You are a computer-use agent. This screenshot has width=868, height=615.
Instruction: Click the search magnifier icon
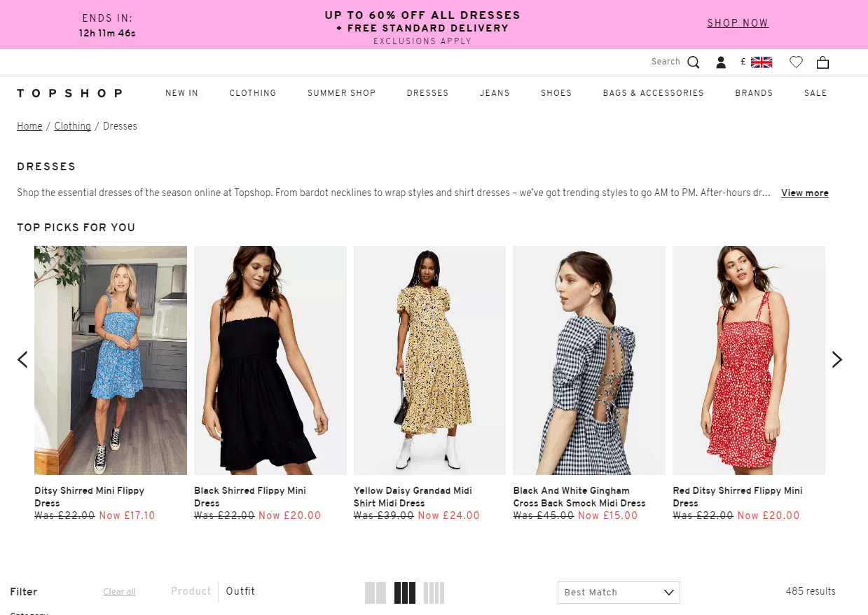(x=694, y=62)
